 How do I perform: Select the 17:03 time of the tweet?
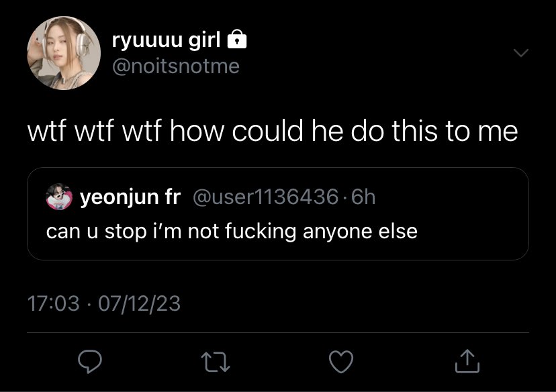[53, 304]
